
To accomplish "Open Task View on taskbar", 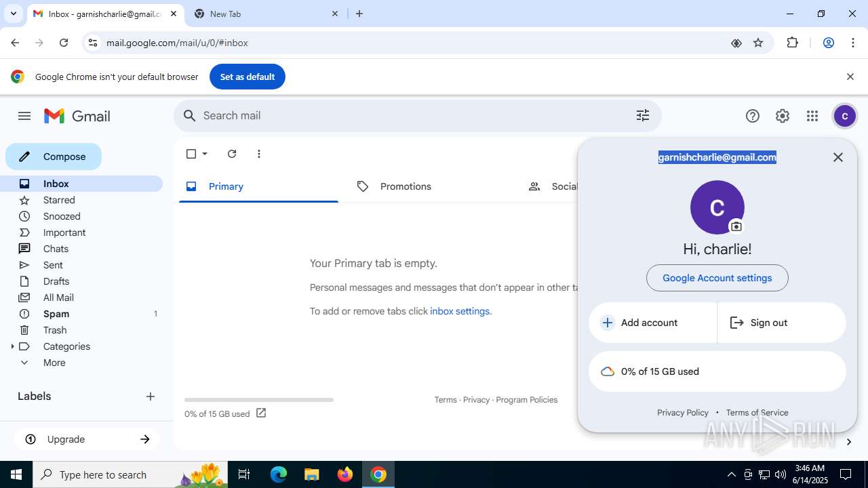I will (244, 474).
